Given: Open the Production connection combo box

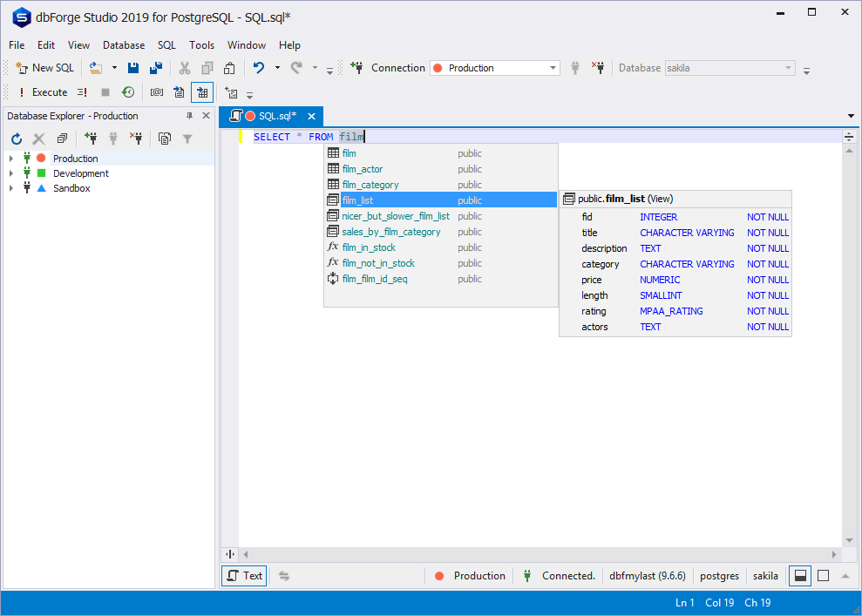Looking at the screenshot, I should [495, 68].
